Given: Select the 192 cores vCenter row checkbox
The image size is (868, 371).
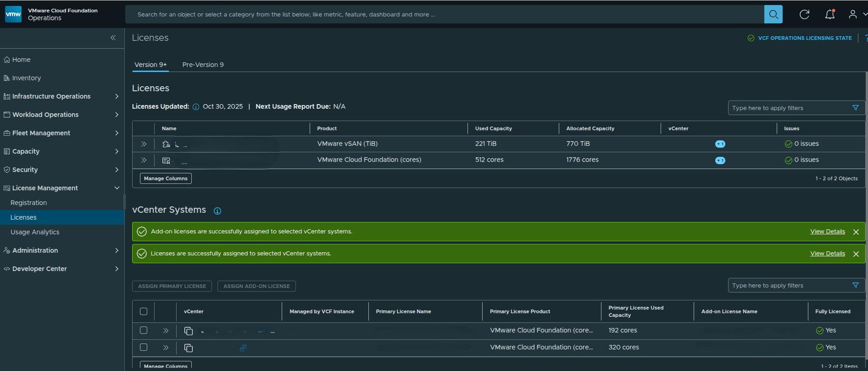Looking at the screenshot, I should tap(144, 330).
